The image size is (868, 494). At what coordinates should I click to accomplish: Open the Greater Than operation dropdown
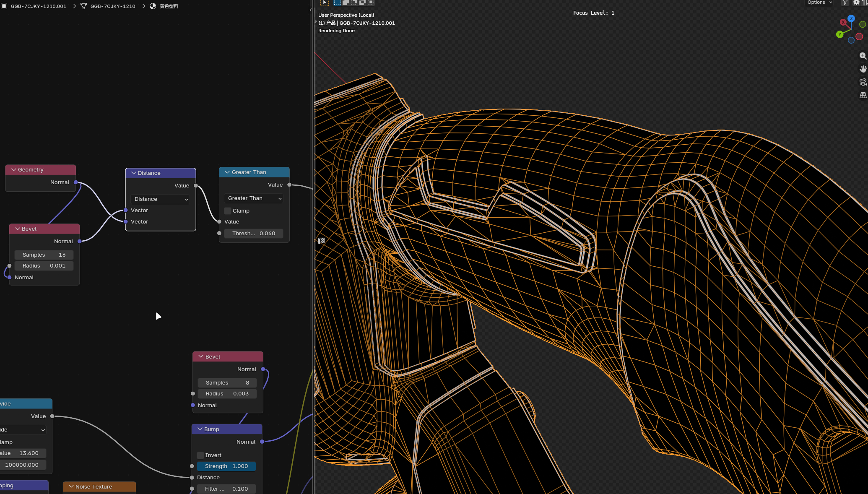pyautogui.click(x=254, y=198)
